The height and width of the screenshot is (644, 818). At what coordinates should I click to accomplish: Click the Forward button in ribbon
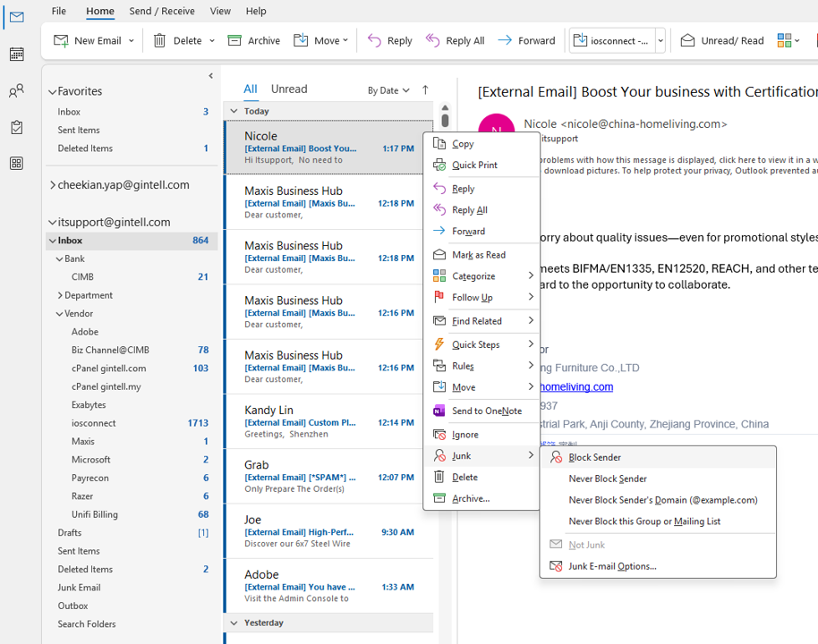click(526, 40)
